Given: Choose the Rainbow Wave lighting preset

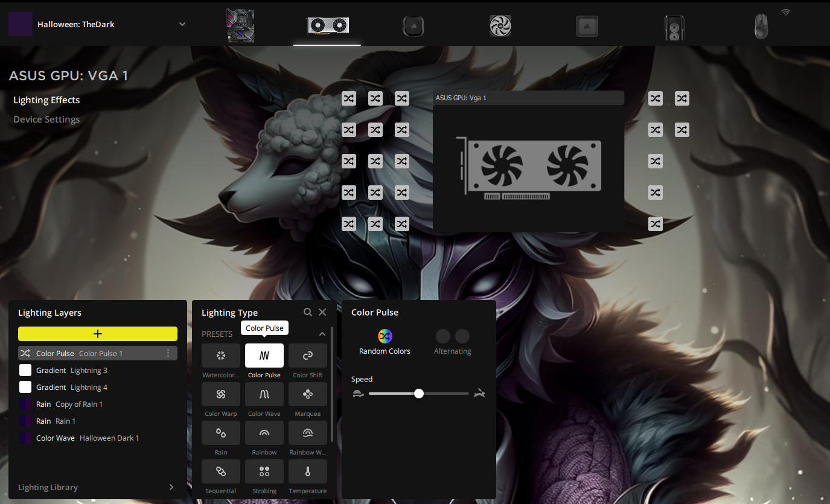Looking at the screenshot, I should (x=308, y=433).
